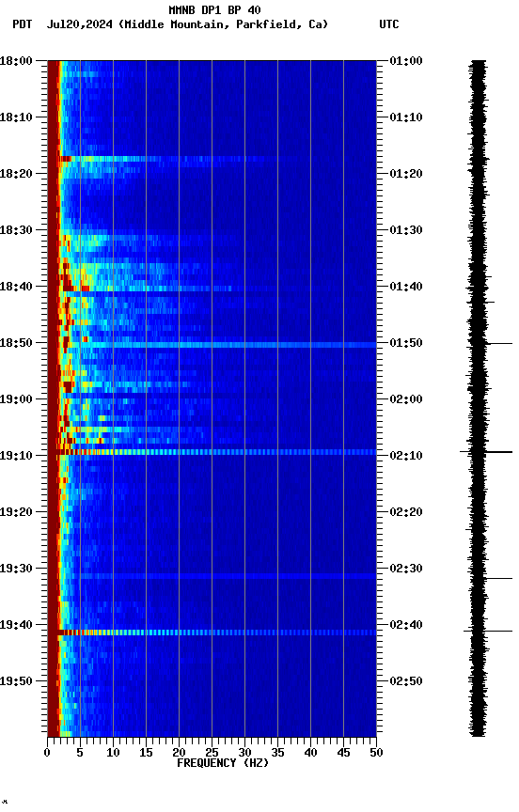Click the 50 Hz axis tick label
Image resolution: width=519 pixels, height=812 pixels.
pos(376,753)
